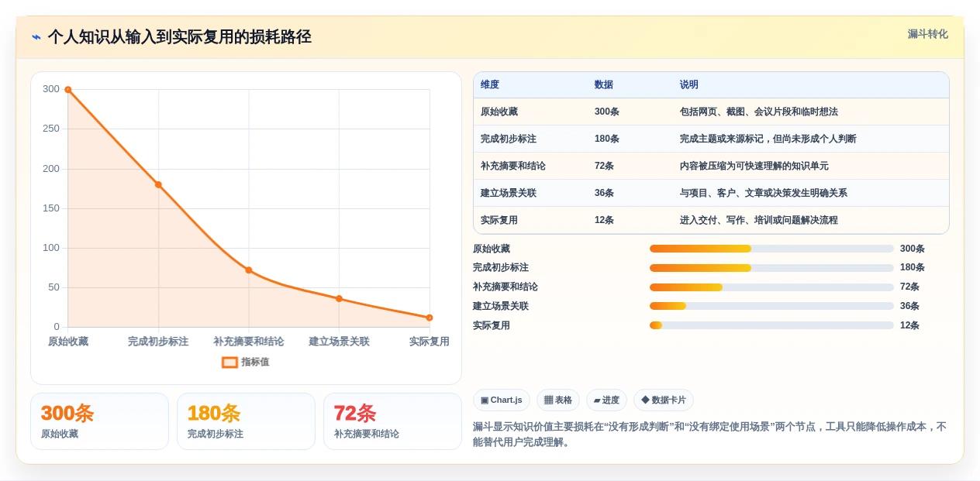This screenshot has height=481, width=980.
Task: Click the y-axis label 250
Action: [51, 129]
